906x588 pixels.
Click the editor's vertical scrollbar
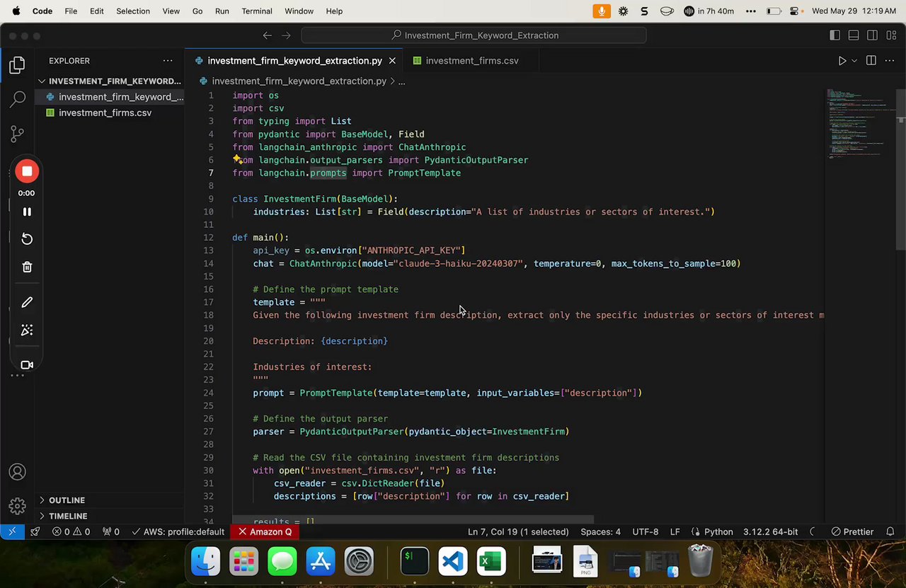click(901, 168)
